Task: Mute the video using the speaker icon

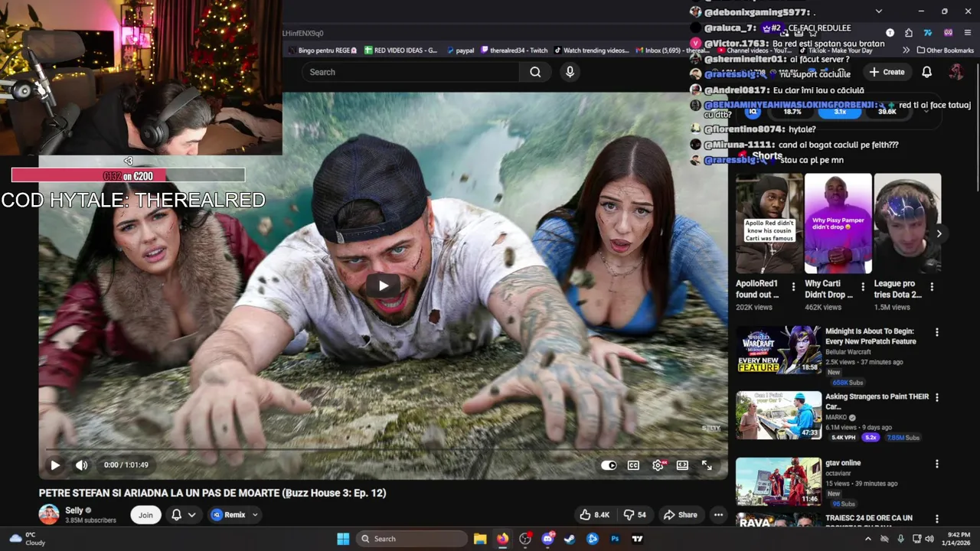Action: 81,465
